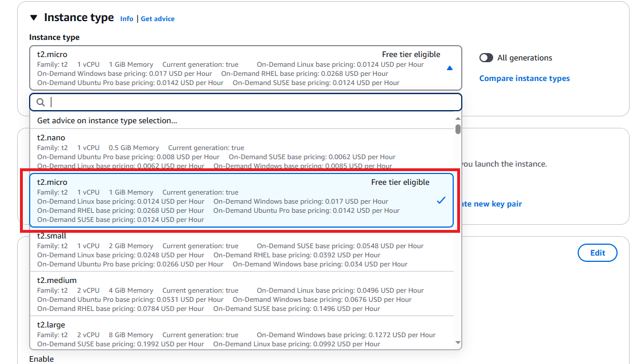Choose the t2.nano instance option
This screenshot has height=364, width=633.
click(x=242, y=151)
